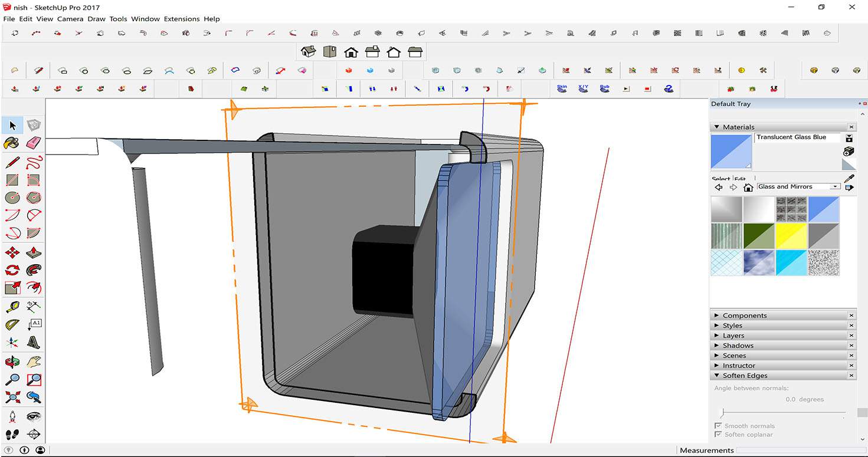Select the Polygon tool
This screenshot has width=868, height=457.
34,198
